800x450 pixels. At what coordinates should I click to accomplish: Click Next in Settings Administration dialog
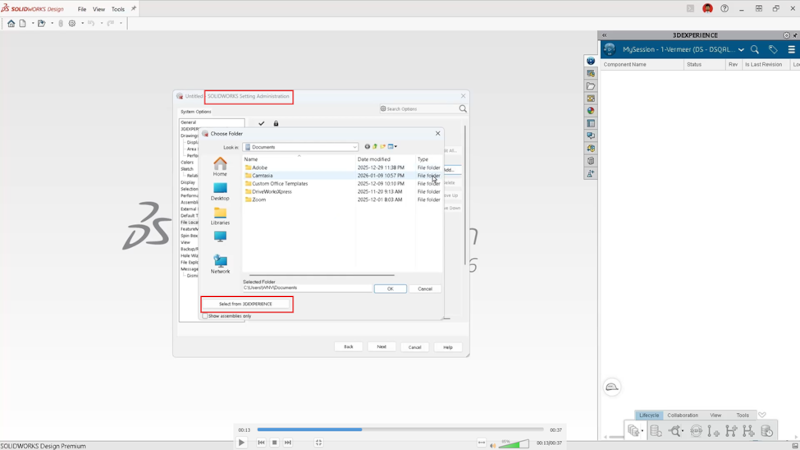pos(382,347)
